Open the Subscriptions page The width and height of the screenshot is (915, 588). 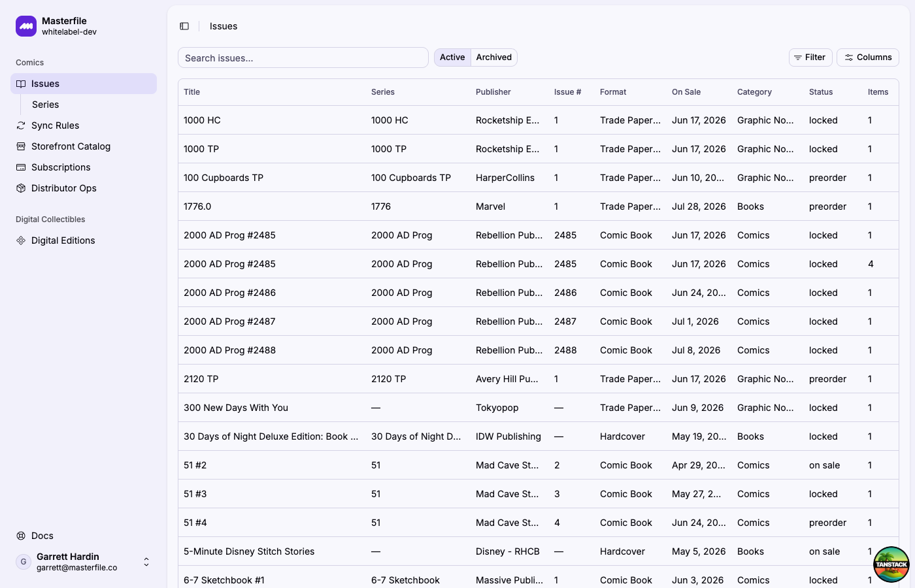pyautogui.click(x=84, y=167)
